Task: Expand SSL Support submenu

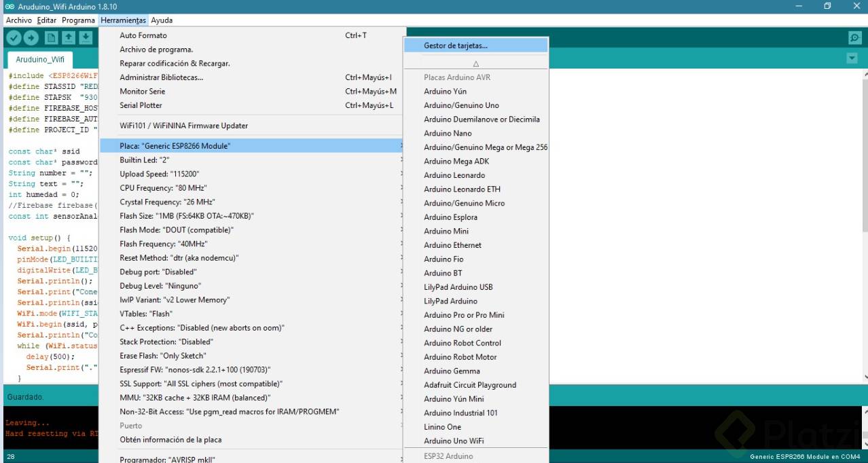Action: 252,384
